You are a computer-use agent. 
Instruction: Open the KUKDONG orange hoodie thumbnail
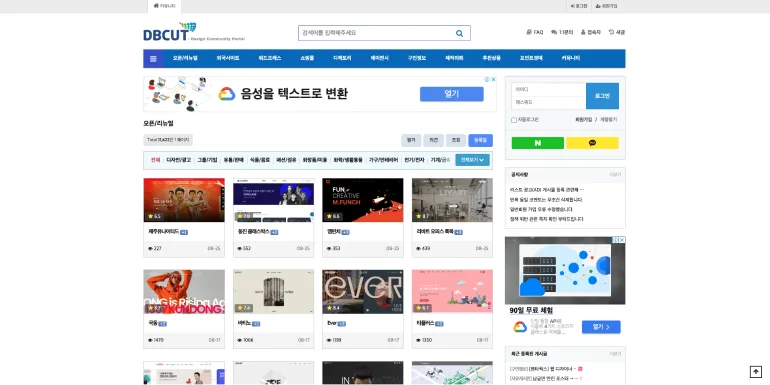[x=184, y=292]
